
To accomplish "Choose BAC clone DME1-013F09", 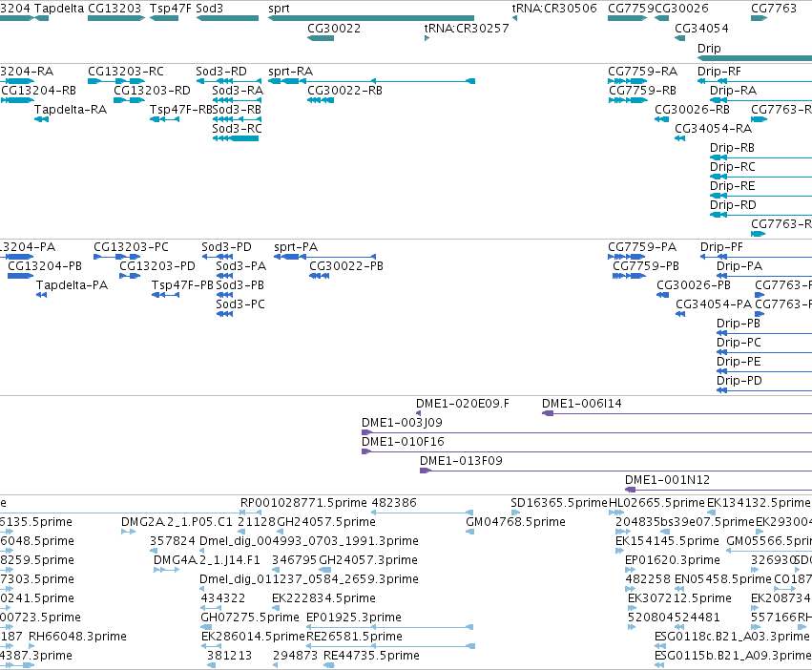I will coord(615,471).
